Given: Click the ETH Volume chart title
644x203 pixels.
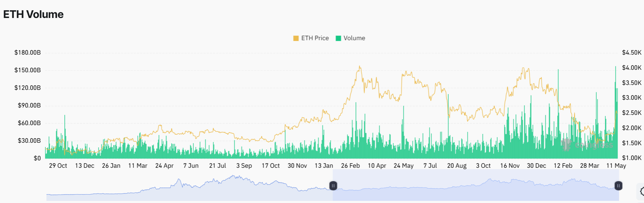Looking at the screenshot, I should (33, 14).
